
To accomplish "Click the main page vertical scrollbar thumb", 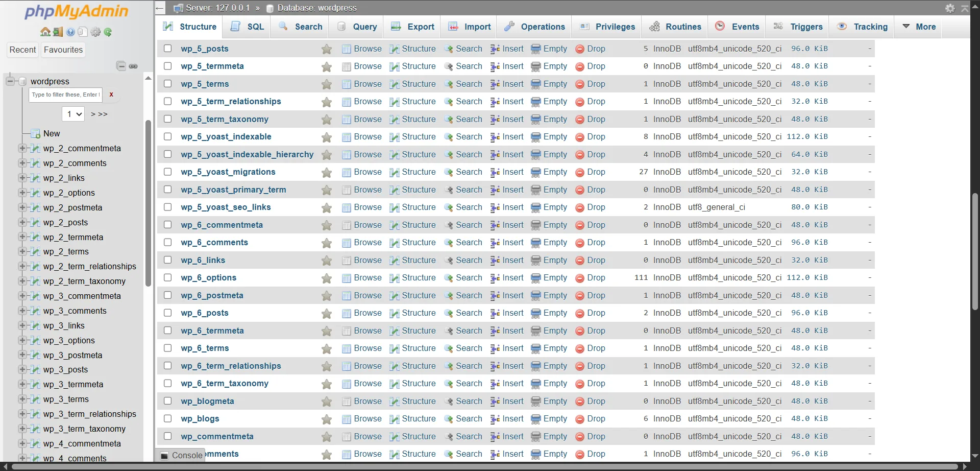I will pos(975,251).
